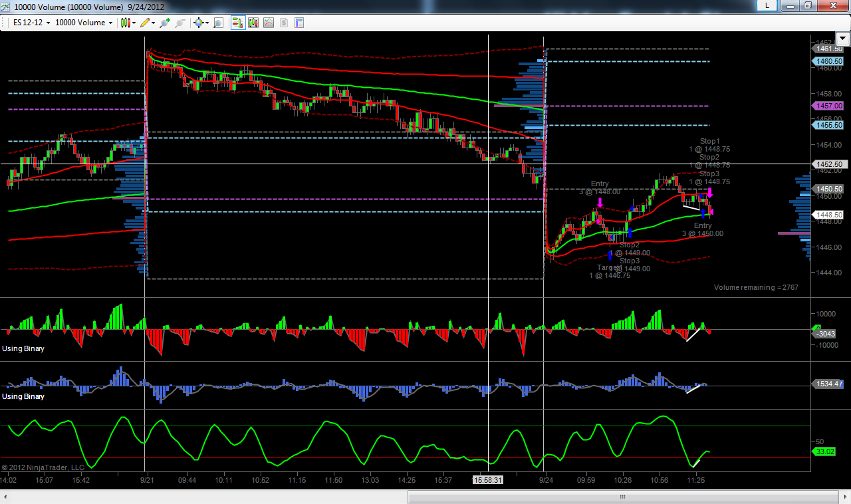Open the 10000 Volume interval dropdown
851x504 pixels.
coord(83,23)
